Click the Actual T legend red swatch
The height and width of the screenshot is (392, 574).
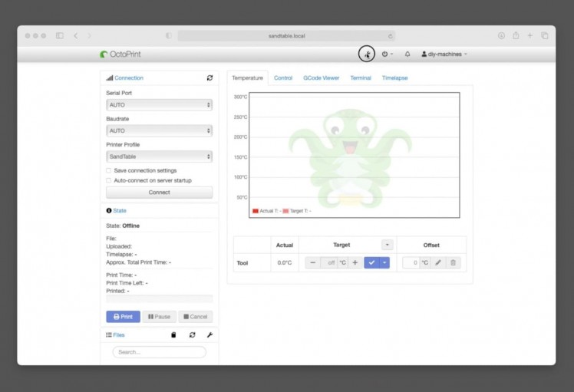coord(256,211)
